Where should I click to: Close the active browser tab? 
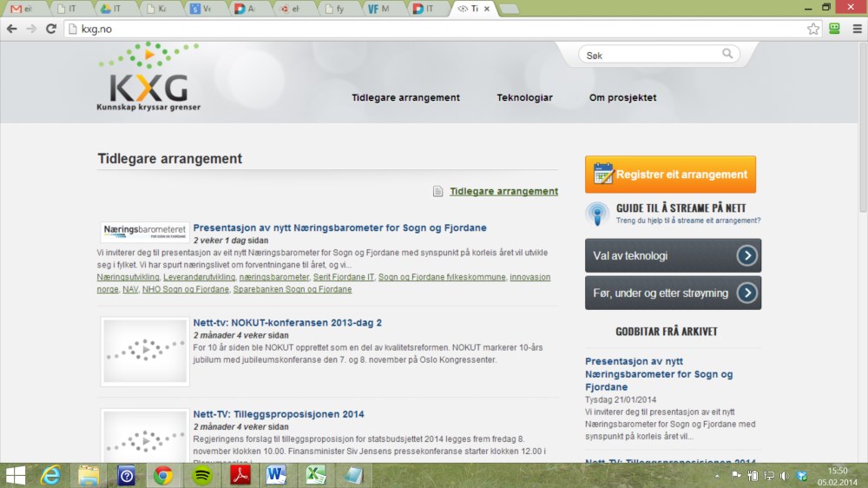[487, 9]
